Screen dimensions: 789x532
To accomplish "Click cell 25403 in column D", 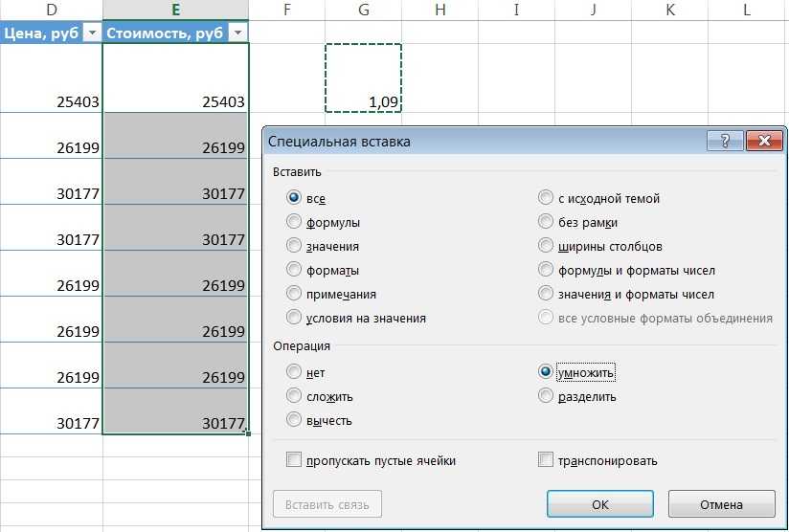I will [x=52, y=78].
